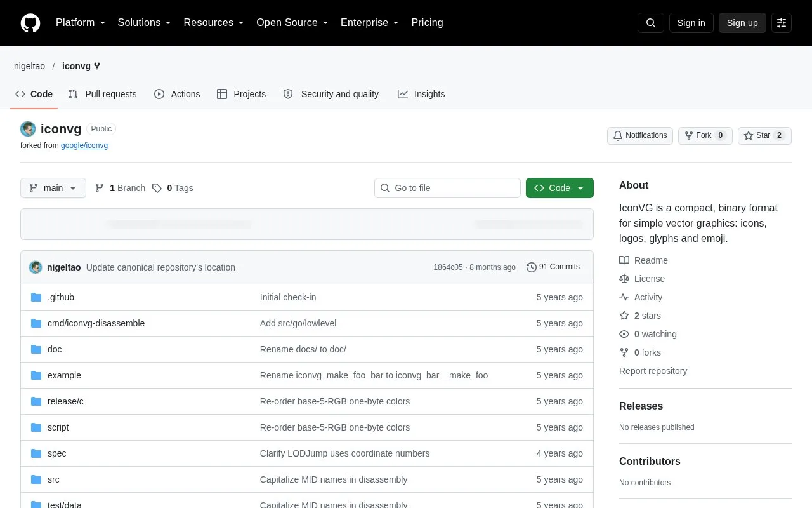Image resolution: width=812 pixels, height=508 pixels.
Task: Click the Notifications bell button
Action: [640, 135]
